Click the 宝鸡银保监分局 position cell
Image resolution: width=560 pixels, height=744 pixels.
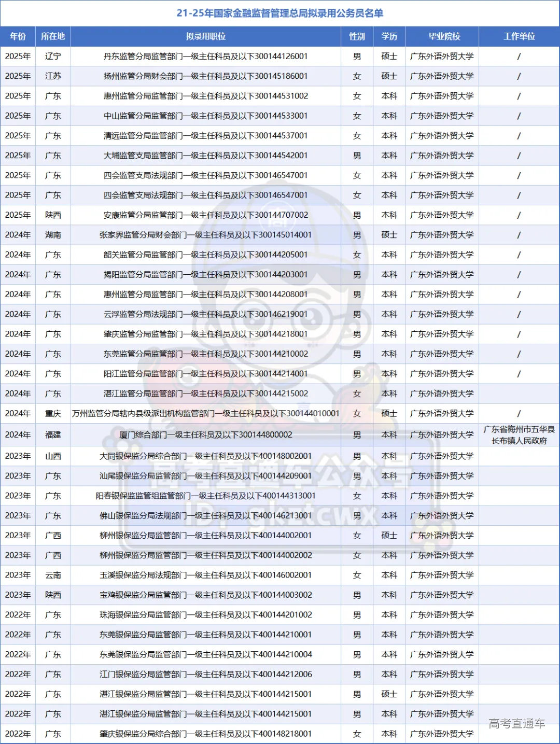point(205,595)
